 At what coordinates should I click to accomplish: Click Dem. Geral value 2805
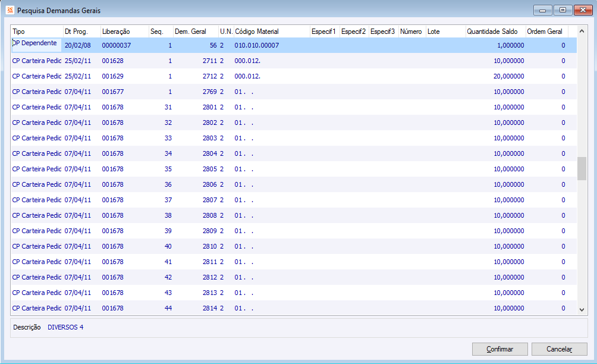210,169
